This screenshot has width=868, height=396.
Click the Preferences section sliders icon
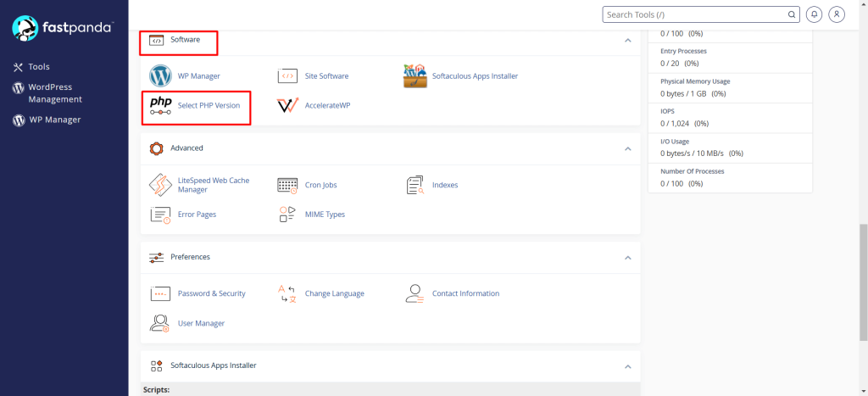click(157, 258)
